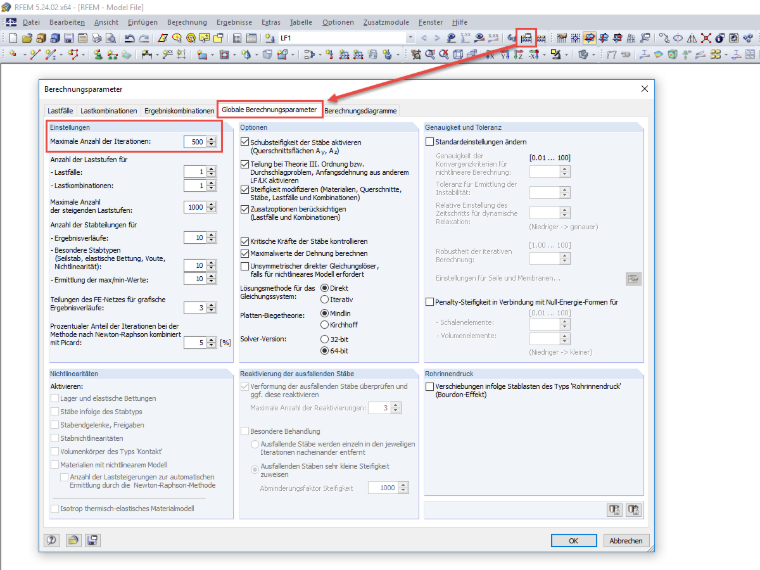Enable Standardeinstellungen ändern checkbox

[x=429, y=142]
